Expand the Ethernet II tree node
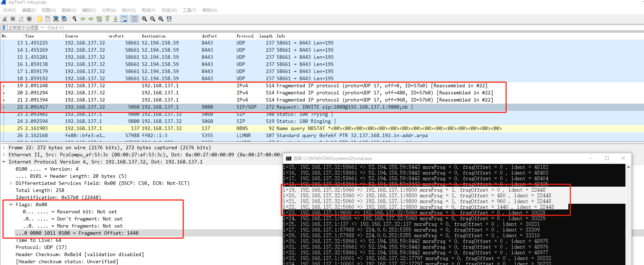This screenshot has width=644, height=265. (4, 155)
